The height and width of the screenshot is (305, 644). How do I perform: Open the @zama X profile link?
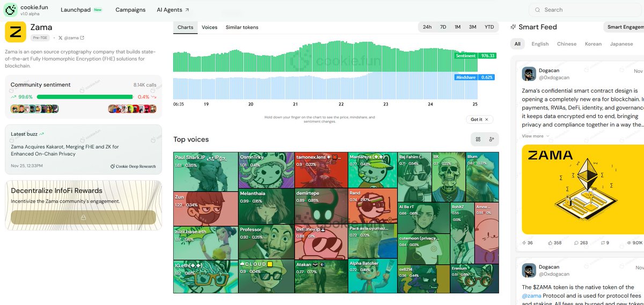(71, 38)
